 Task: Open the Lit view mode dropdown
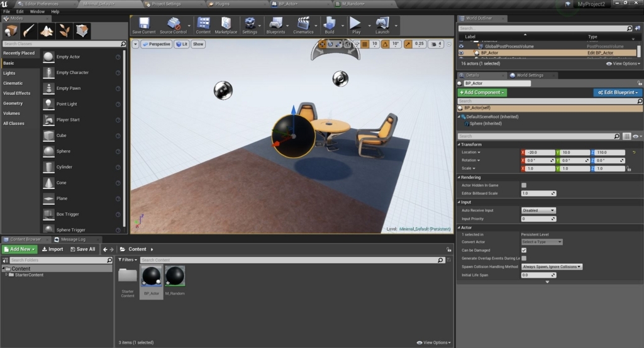click(x=182, y=44)
